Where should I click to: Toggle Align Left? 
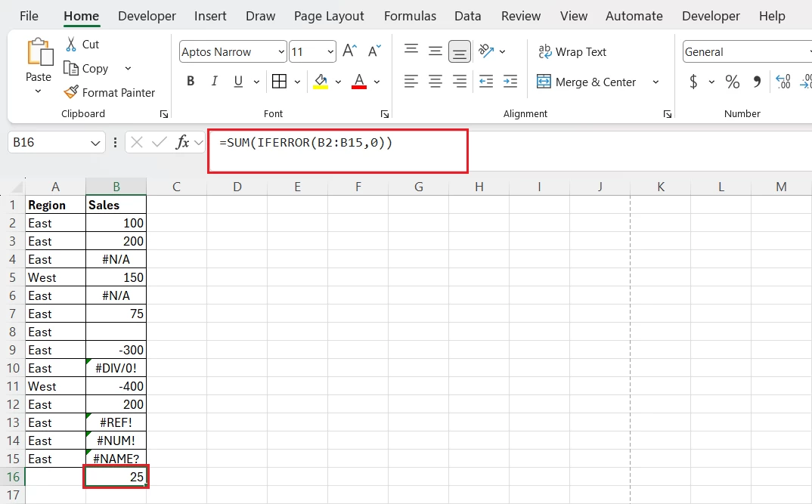pos(411,82)
